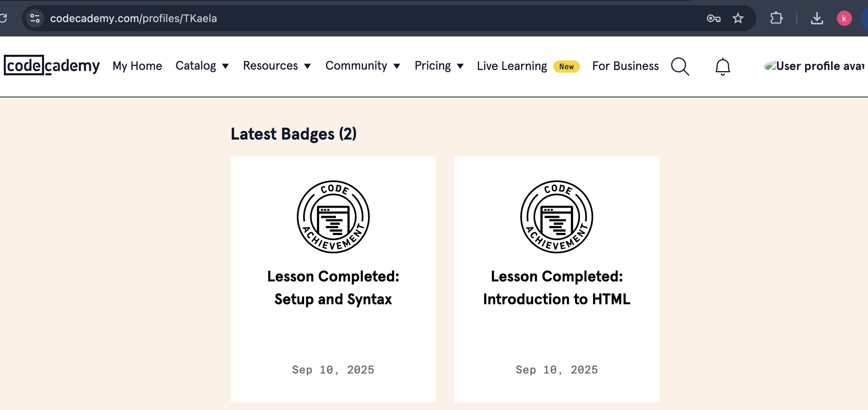View site information icon in address bar
The width and height of the screenshot is (868, 410).
tap(35, 18)
